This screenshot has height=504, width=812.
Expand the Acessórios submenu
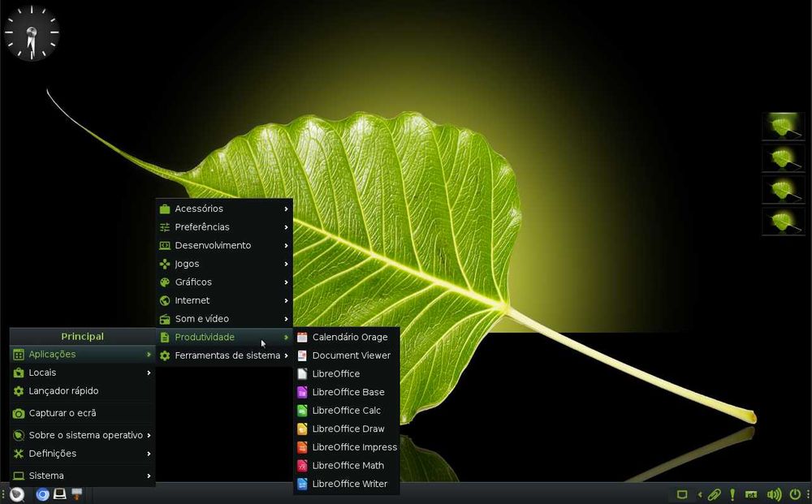224,209
